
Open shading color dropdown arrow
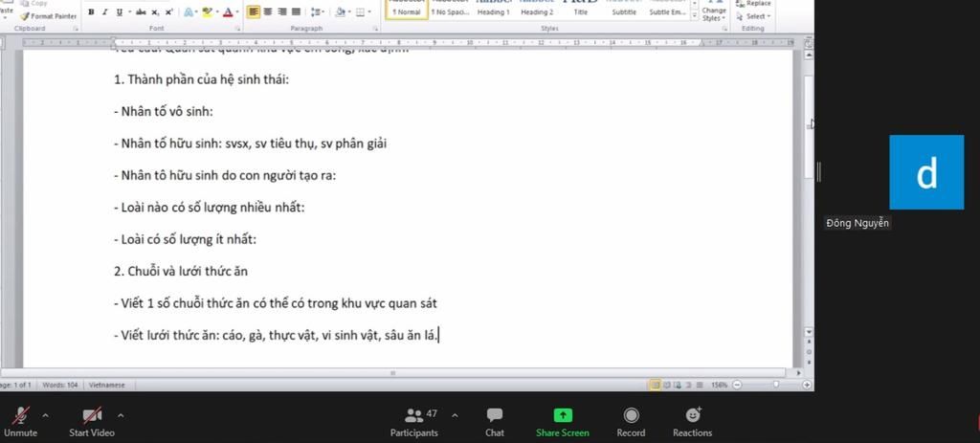coord(348,11)
